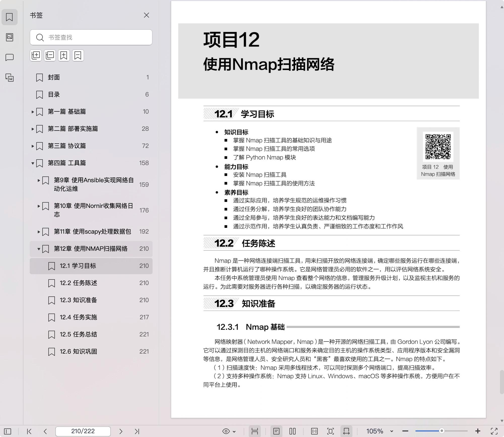The image size is (504, 437).
Task: Fit page to window icon
Action: click(x=331, y=431)
